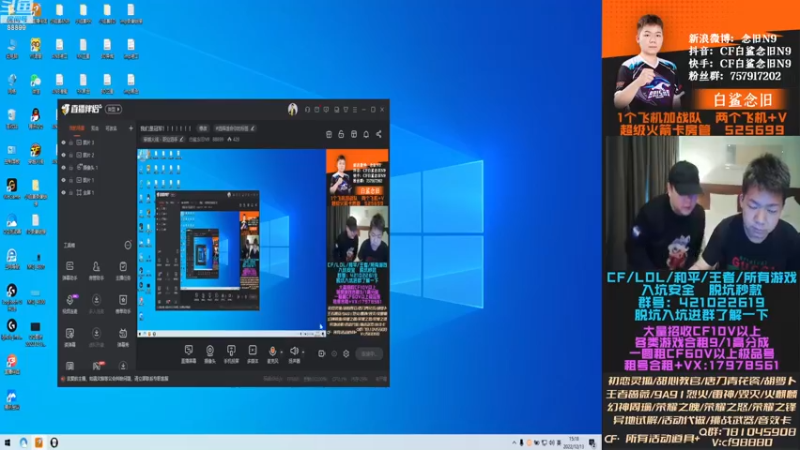Lock the 图片 3 layer
This screenshot has width=800, height=450.
71,143
